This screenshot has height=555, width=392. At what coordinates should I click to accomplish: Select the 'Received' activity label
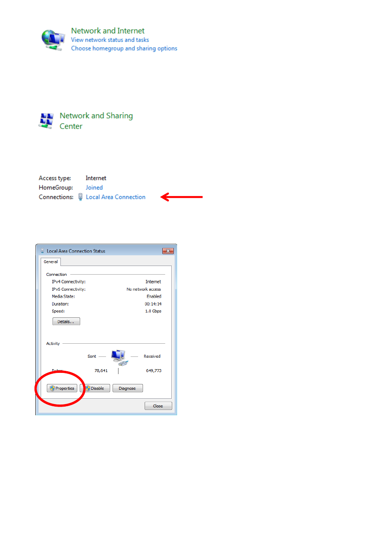click(x=152, y=356)
